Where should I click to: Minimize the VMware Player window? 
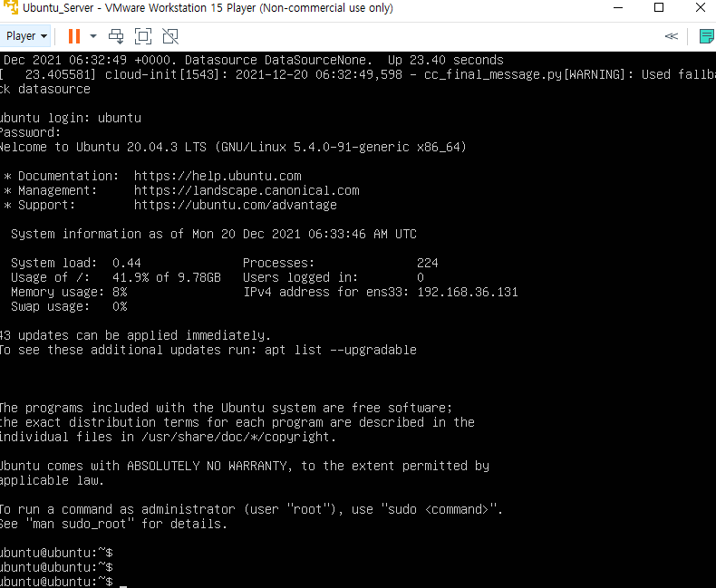point(618,8)
